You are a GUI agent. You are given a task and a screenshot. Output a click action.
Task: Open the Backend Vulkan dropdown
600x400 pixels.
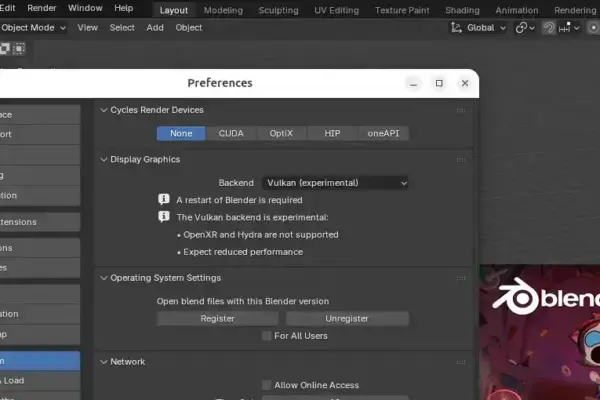[x=335, y=183]
